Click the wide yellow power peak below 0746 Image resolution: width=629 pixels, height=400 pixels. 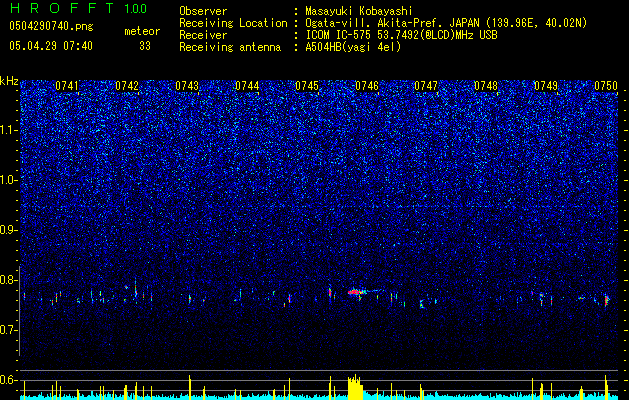pyautogui.click(x=355, y=387)
